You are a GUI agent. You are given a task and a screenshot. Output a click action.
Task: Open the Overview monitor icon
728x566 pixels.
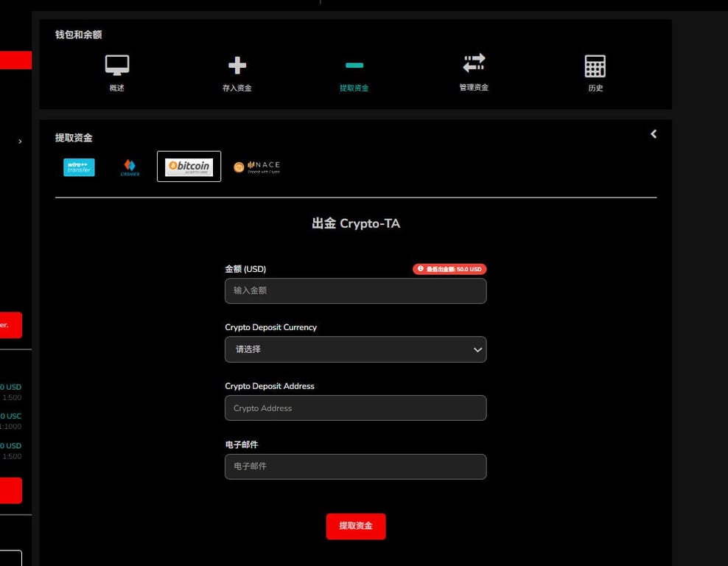tap(117, 65)
